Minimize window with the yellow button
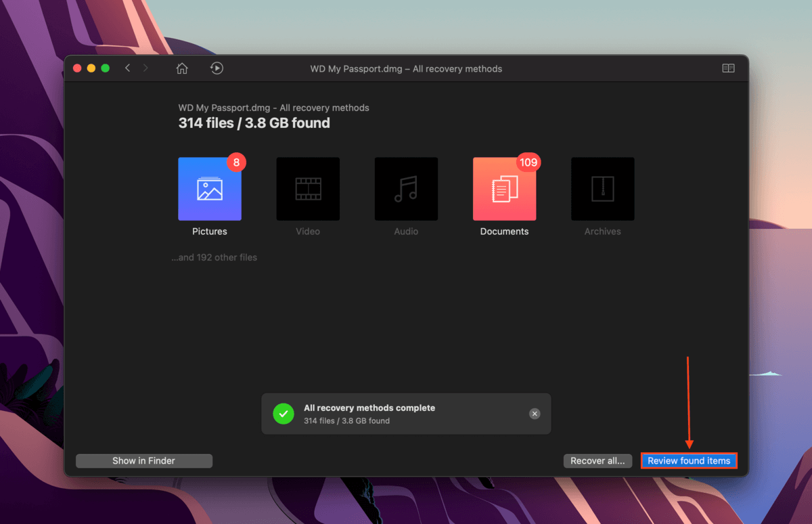This screenshot has width=812, height=524. point(91,68)
